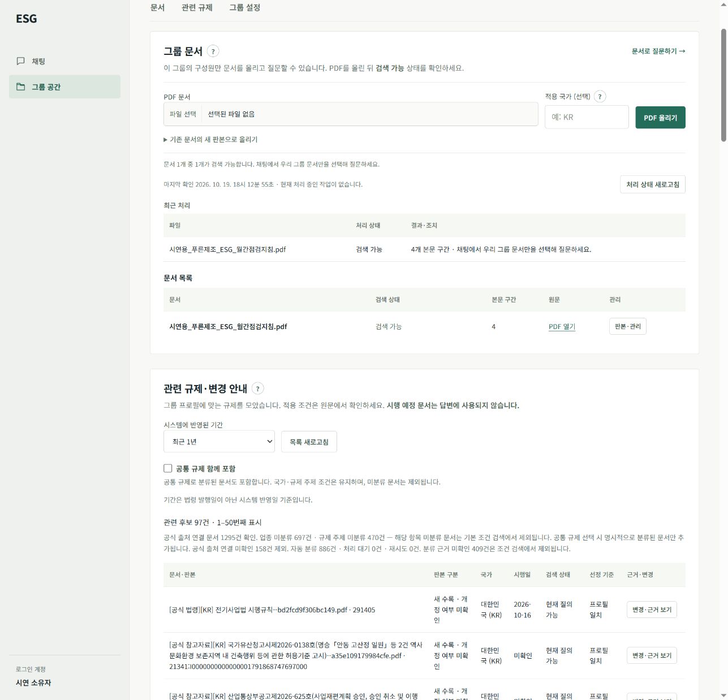
Task: Expand 기존 문서의 새 판본으로 올리기
Action: [210, 140]
